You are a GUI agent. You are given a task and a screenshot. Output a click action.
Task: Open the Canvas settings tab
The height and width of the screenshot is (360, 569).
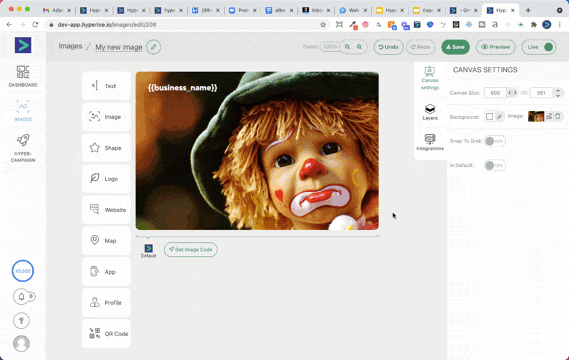[x=430, y=78]
